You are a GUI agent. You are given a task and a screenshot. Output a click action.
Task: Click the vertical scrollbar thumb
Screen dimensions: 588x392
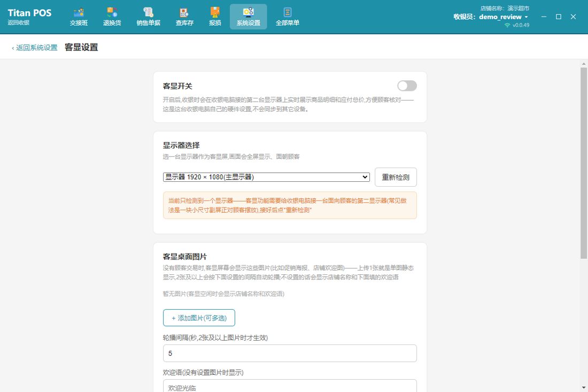tap(584, 163)
